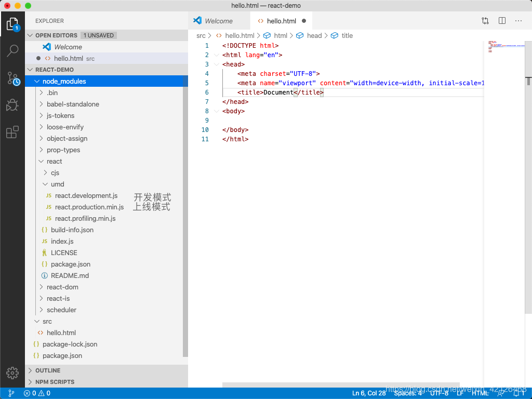Click the README.md info icon
Image resolution: width=532 pixels, height=399 pixels.
45,275
